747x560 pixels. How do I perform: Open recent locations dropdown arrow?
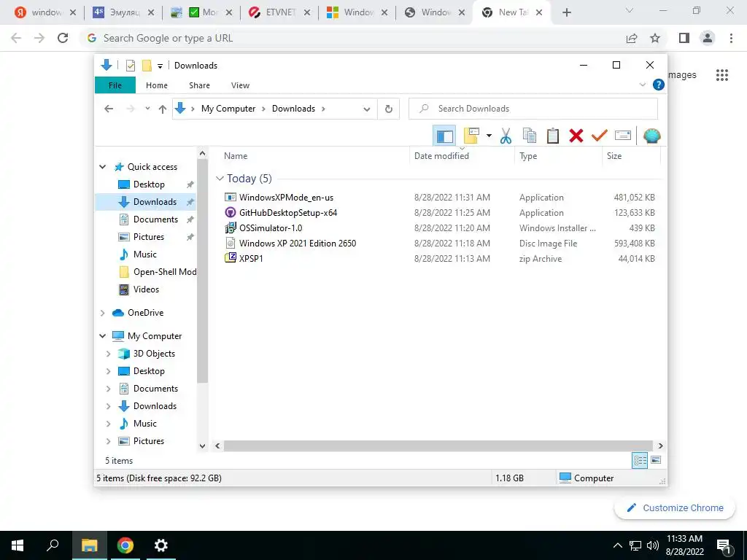point(147,109)
